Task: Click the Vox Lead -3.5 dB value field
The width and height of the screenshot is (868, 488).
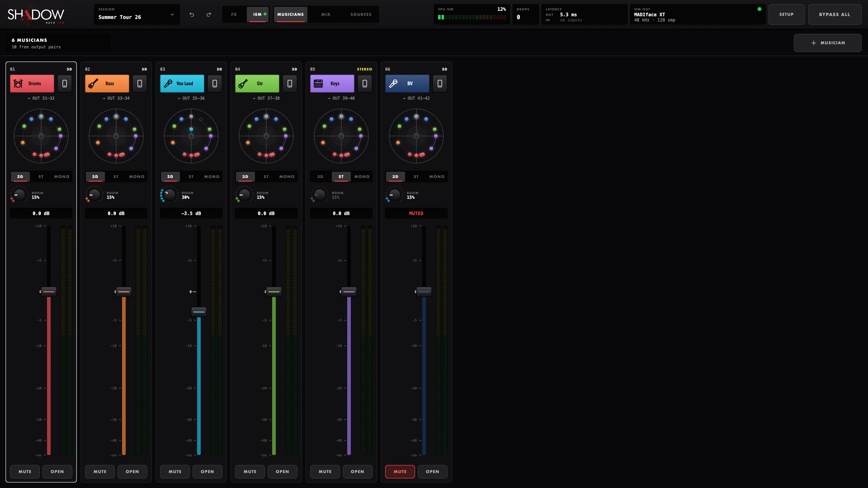Action: click(191, 213)
